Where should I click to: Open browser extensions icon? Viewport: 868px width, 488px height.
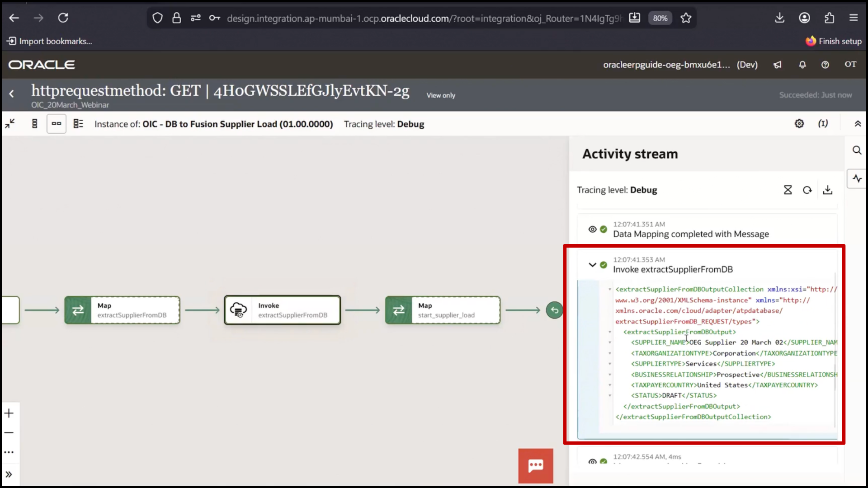pyautogui.click(x=829, y=18)
